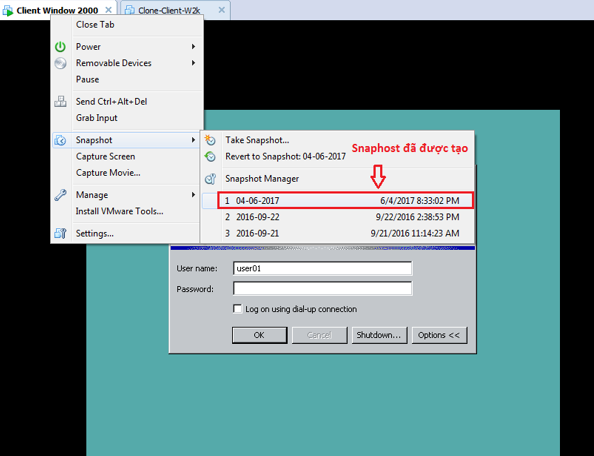Click the Clone-Client-W2k tab icon

coord(130,10)
